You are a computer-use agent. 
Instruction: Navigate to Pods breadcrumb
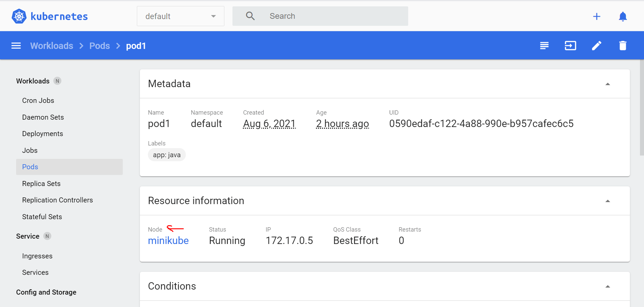(99, 46)
